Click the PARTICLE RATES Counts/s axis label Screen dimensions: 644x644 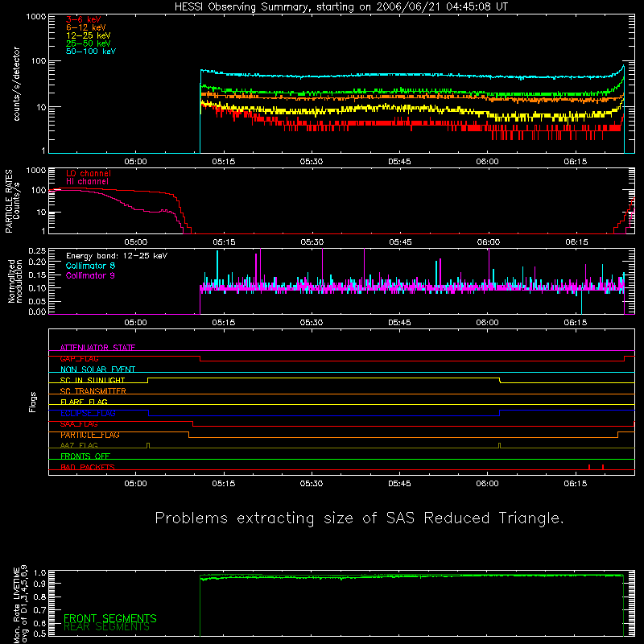12,201
